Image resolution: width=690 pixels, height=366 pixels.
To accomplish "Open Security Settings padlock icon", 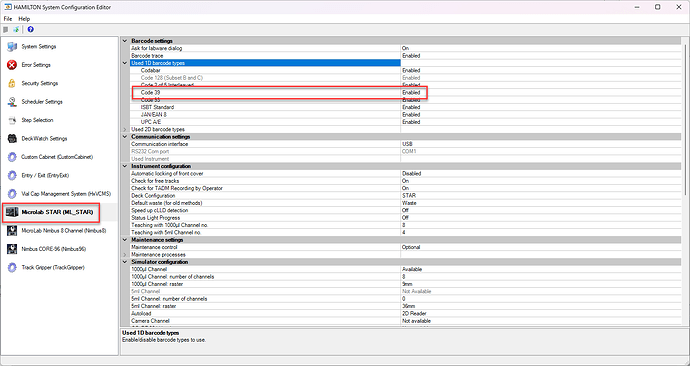I will click(12, 84).
